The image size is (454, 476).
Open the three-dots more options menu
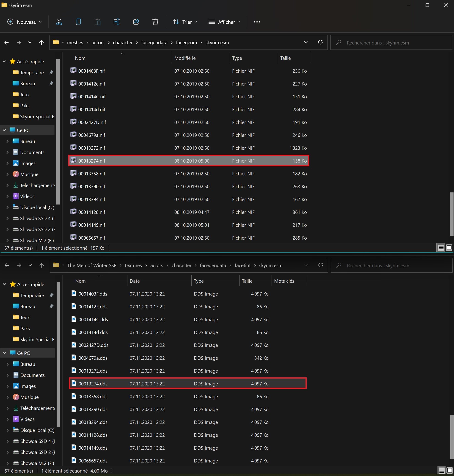(x=257, y=22)
